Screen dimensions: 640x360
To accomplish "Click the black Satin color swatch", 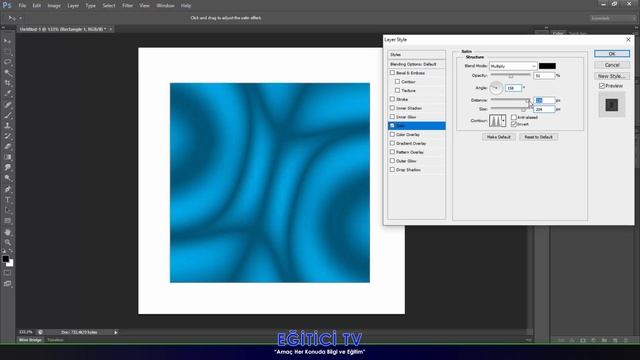I will coord(547,66).
